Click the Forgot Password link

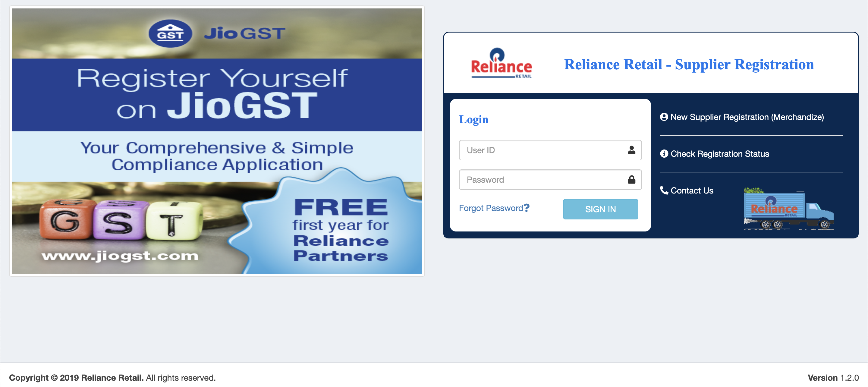coord(494,208)
